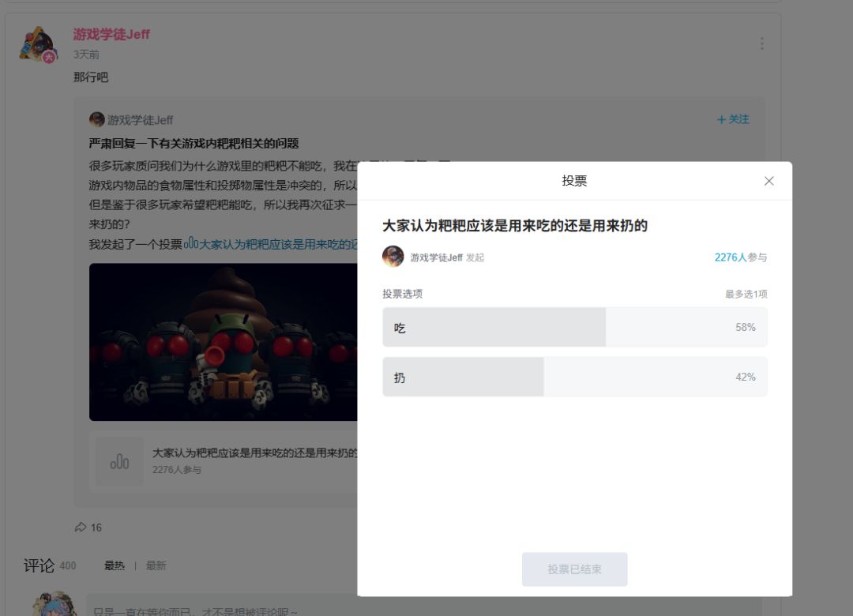The height and width of the screenshot is (616, 853).
Task: Click 2276人参与 participant count in dialog
Action: [740, 257]
